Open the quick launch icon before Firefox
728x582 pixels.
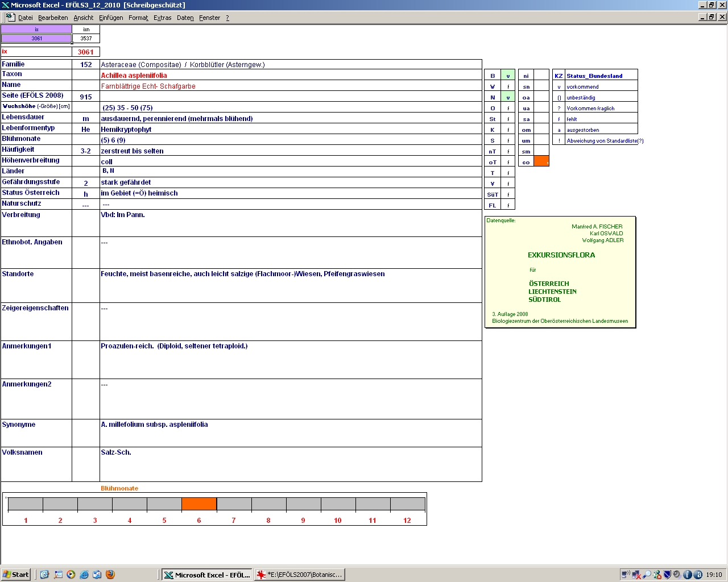point(97,575)
